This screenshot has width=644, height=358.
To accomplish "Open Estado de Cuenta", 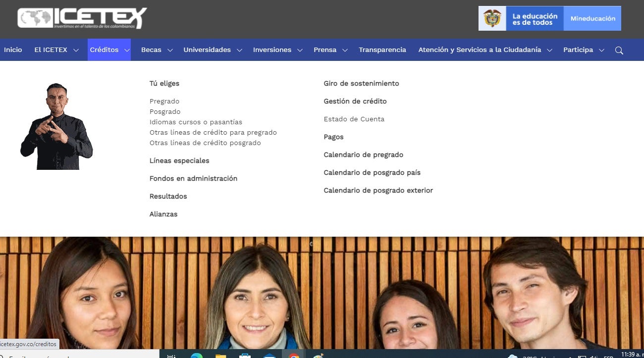I will tap(354, 119).
